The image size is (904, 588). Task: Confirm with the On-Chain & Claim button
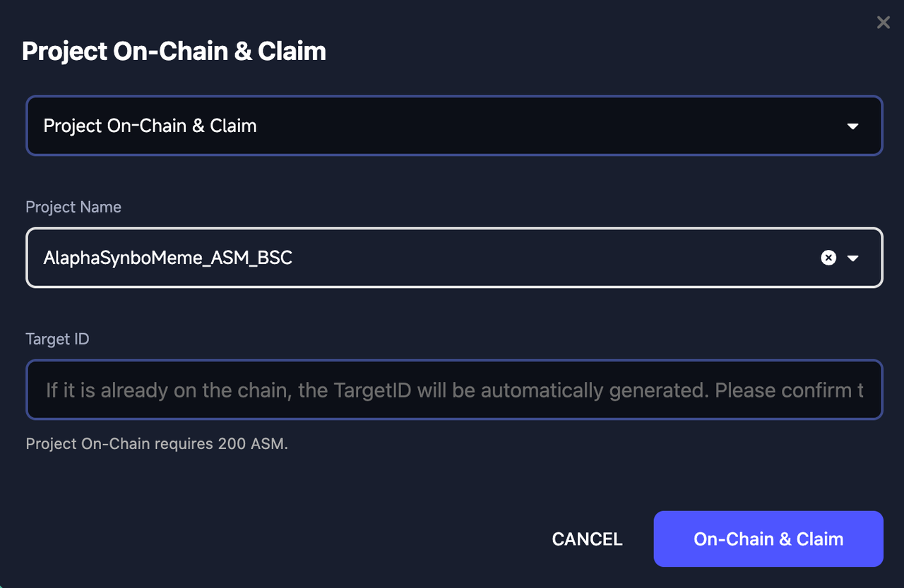click(x=768, y=539)
